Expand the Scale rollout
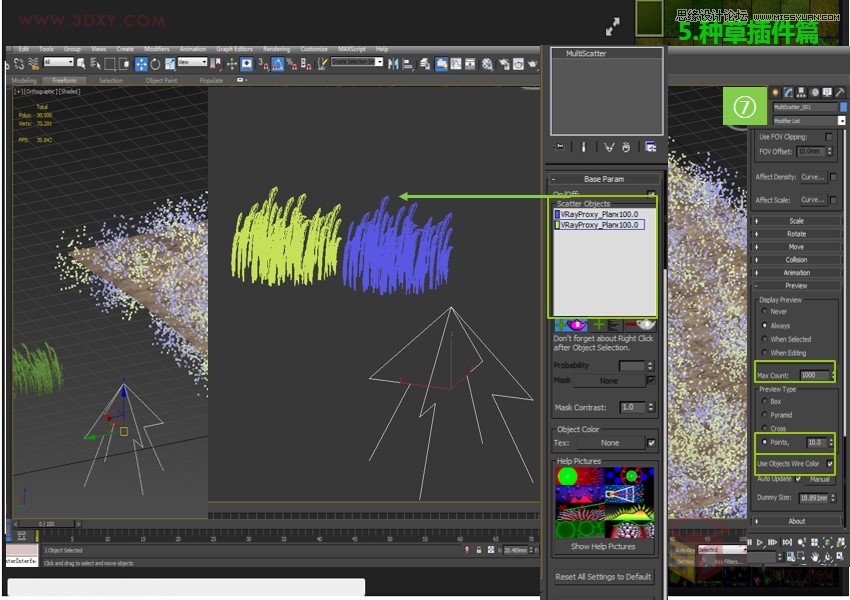Viewport: 850px width, 600px height. [x=796, y=221]
